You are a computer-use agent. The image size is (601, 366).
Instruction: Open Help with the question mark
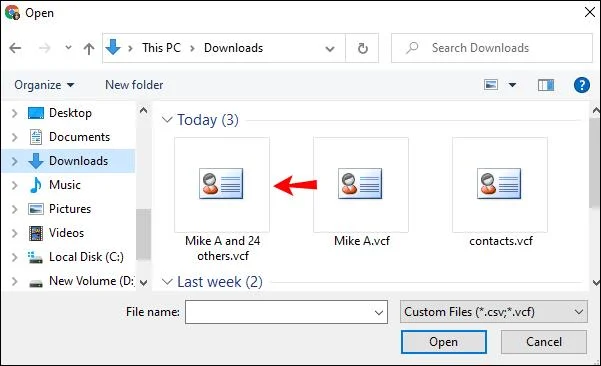click(581, 85)
